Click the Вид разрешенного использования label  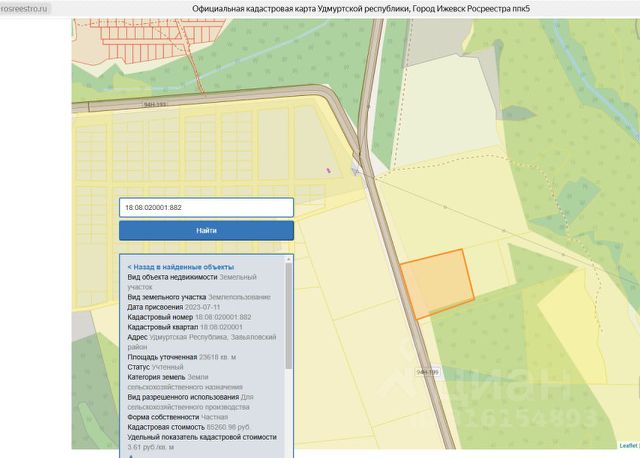click(x=183, y=397)
